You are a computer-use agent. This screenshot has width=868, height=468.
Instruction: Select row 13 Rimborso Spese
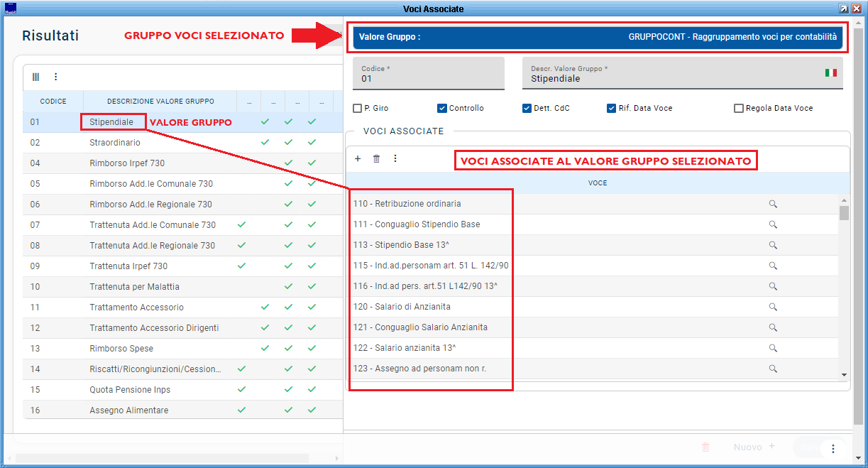tap(182, 349)
